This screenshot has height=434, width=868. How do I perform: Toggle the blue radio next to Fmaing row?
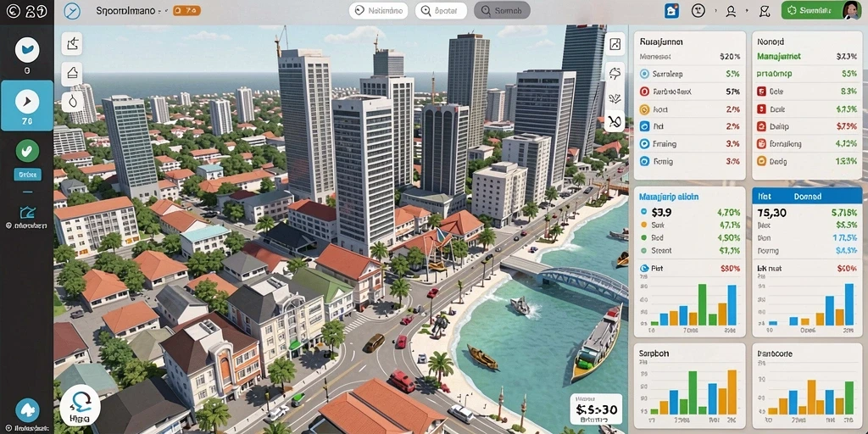[x=644, y=144]
